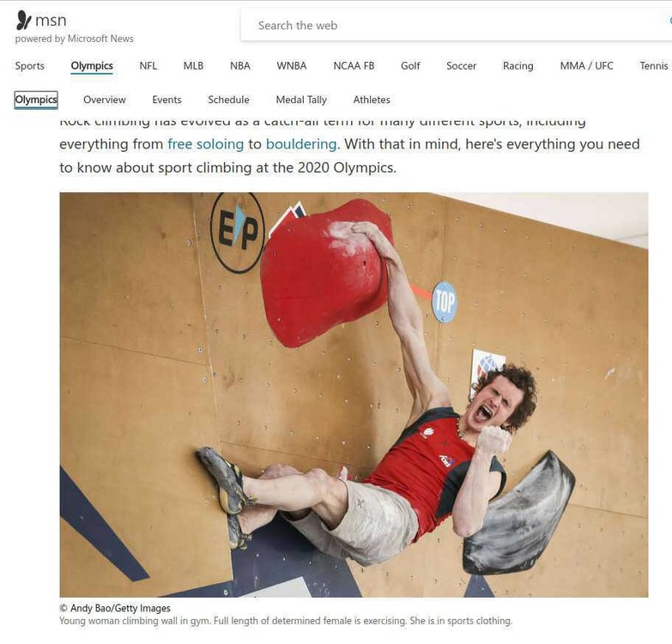
Task: Go to the MLB section
Action: 193,65
